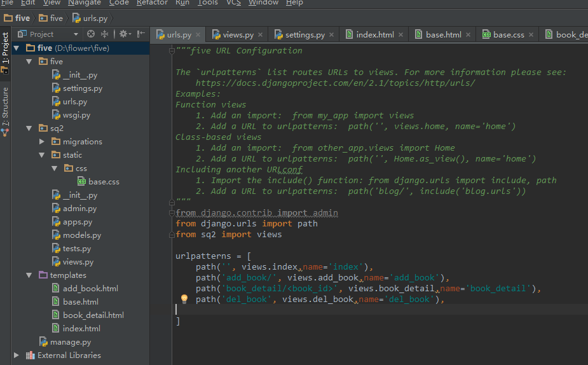Open the Project panel gear settings

pos(123,34)
